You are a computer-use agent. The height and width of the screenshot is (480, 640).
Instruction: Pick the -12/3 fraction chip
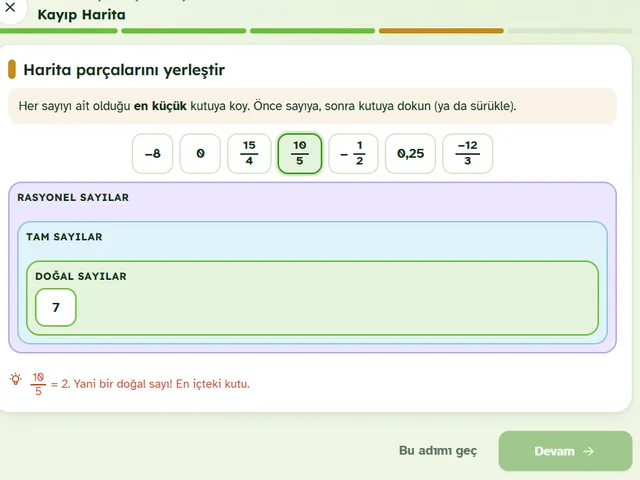click(467, 153)
